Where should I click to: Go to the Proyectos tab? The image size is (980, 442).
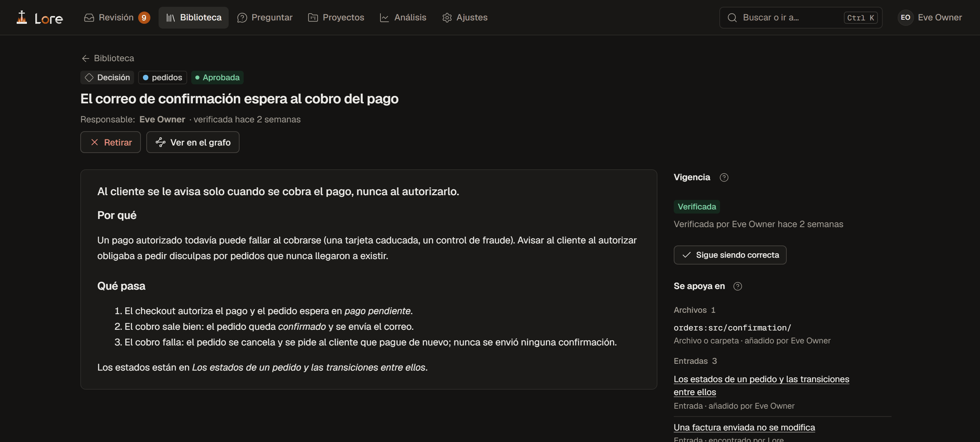[336, 17]
